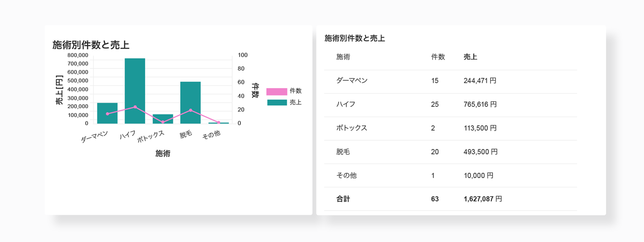Select the ダーマペン table row
644x242 pixels.
tap(451, 81)
